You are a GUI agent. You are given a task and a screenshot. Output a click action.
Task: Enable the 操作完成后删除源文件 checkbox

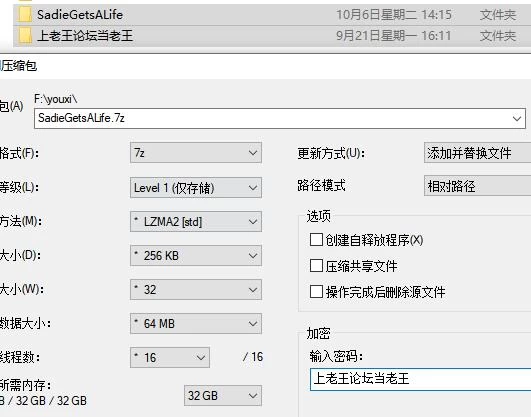point(316,291)
